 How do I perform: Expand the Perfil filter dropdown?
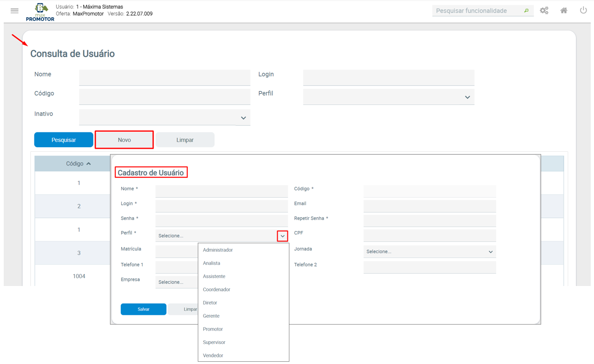coord(467,97)
